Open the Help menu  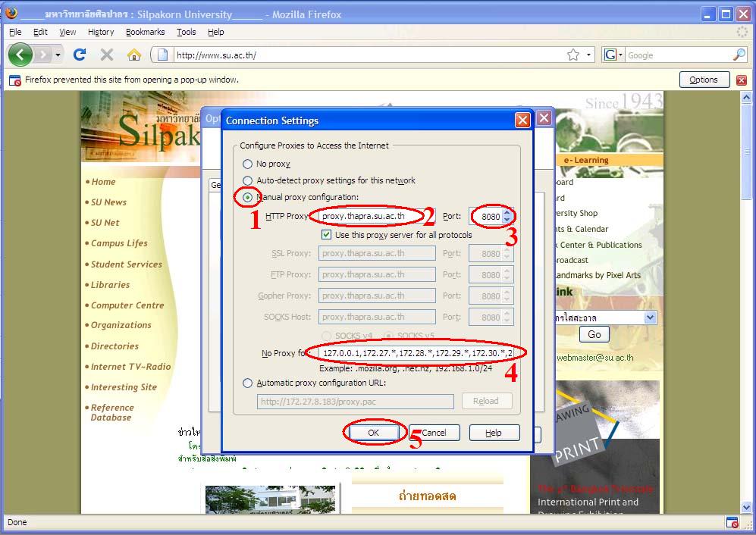point(216,32)
